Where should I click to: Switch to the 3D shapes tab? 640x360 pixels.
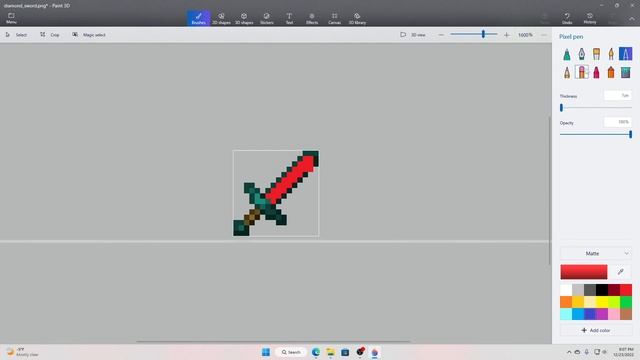[x=244, y=18]
